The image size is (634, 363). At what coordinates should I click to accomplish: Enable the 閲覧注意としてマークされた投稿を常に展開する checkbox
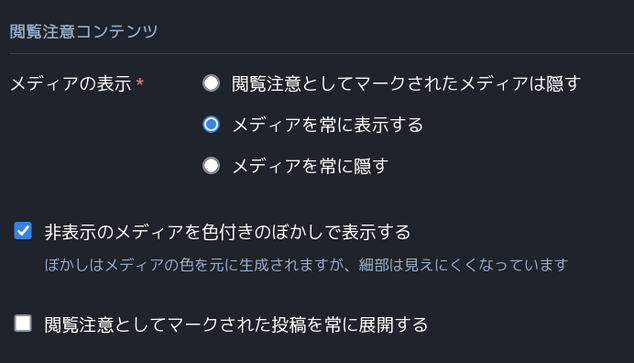(x=23, y=323)
